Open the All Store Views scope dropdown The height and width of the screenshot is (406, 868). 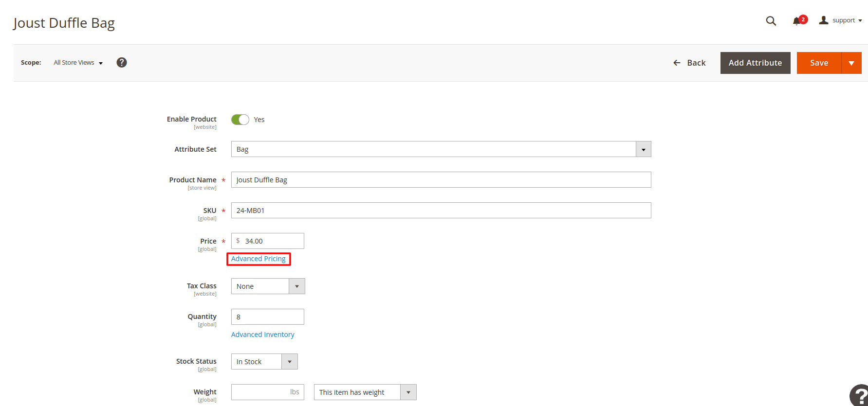(78, 63)
